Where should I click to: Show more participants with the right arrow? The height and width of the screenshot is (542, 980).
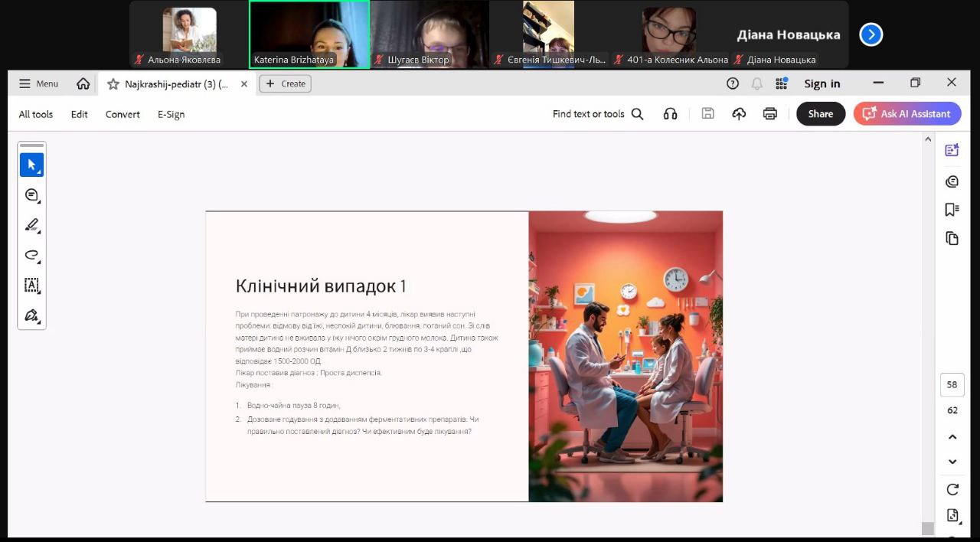click(x=871, y=34)
